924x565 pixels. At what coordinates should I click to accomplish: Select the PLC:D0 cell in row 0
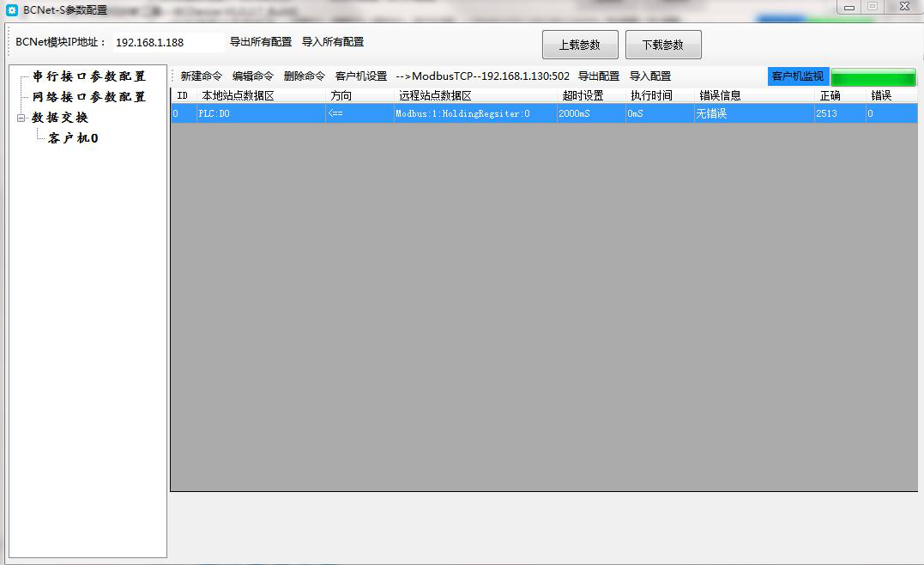click(261, 113)
